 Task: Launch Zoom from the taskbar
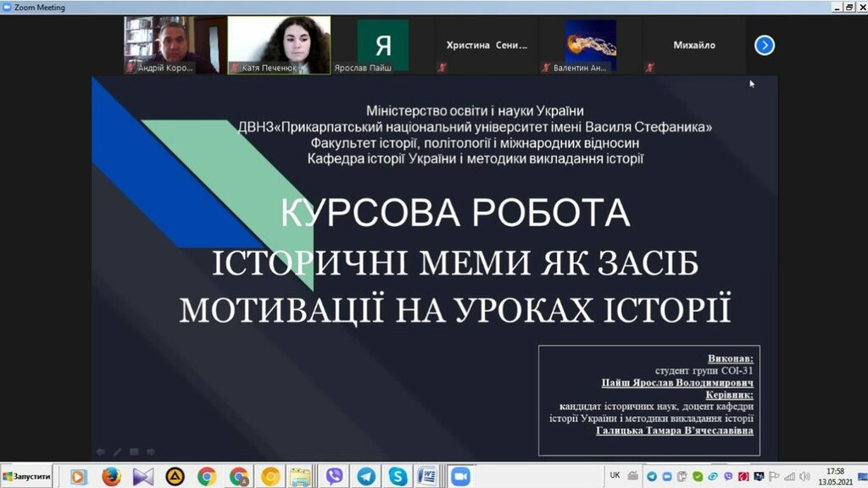(461, 474)
